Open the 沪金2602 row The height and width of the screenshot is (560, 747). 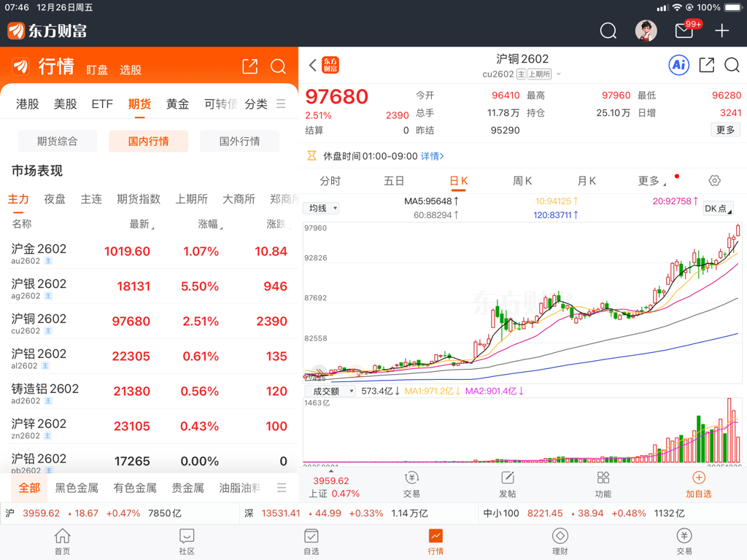click(149, 252)
